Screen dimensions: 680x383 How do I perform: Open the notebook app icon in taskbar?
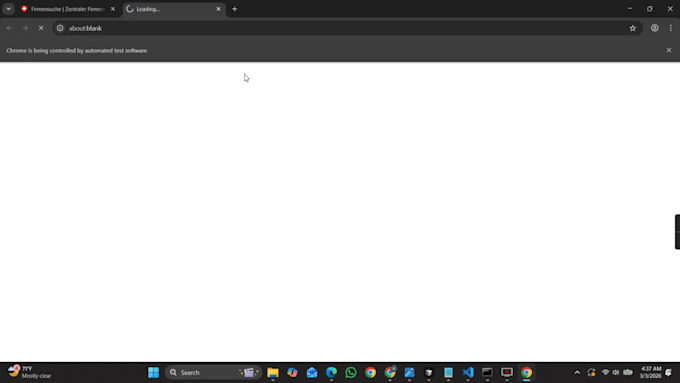pyautogui.click(x=448, y=373)
